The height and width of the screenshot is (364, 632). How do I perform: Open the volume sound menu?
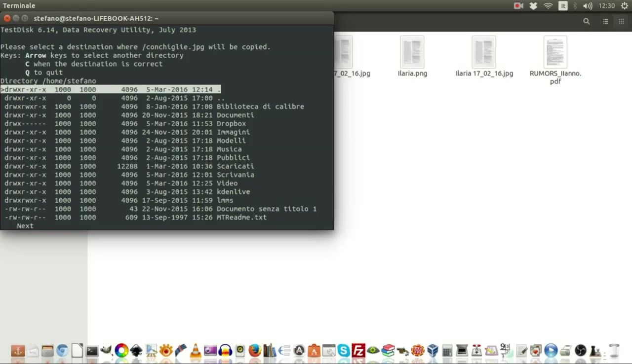[x=588, y=6]
